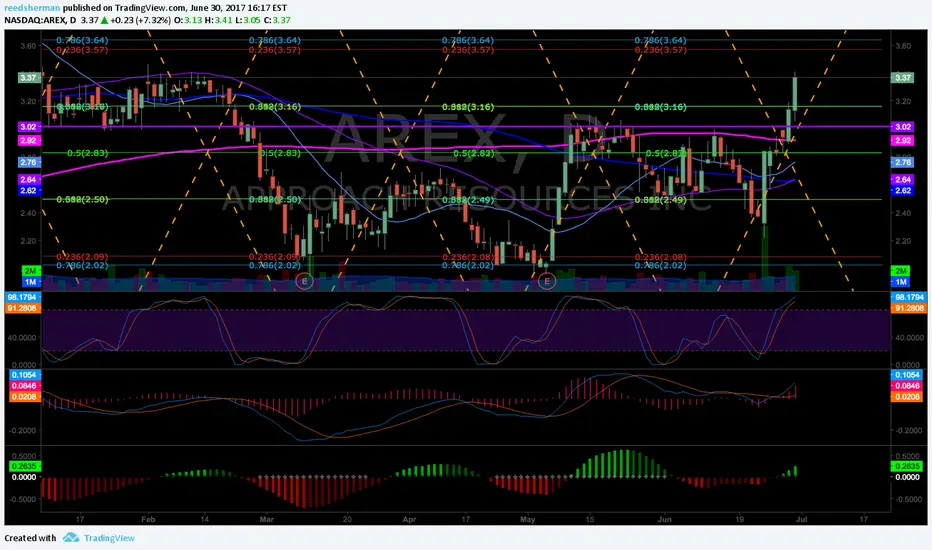932x550 pixels.
Task: Click the C:3.37 close value
Action: (x=278, y=20)
